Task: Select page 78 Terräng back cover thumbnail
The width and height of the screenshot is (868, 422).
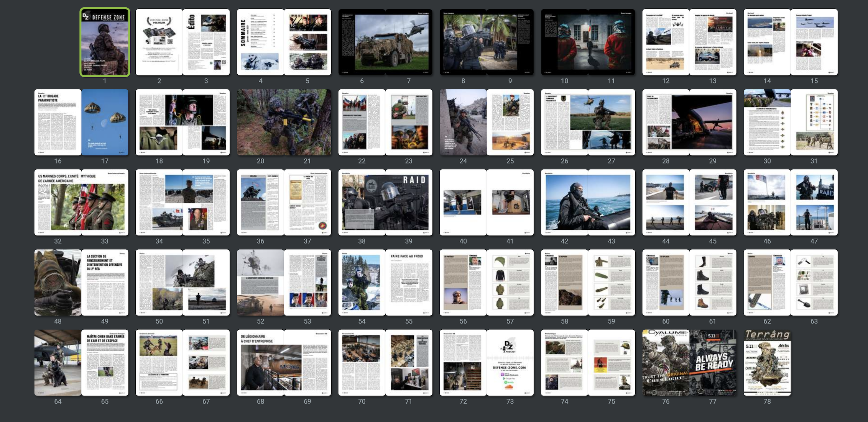Action: pos(767,362)
